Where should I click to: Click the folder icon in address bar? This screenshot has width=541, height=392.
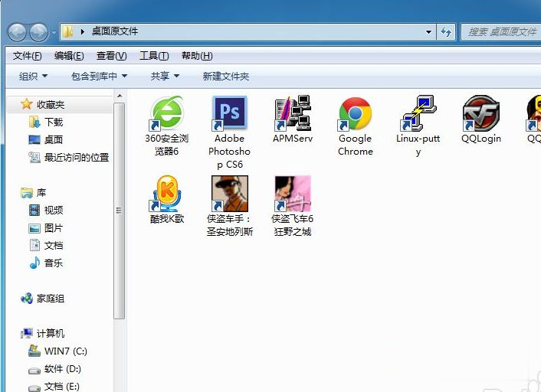(67, 31)
